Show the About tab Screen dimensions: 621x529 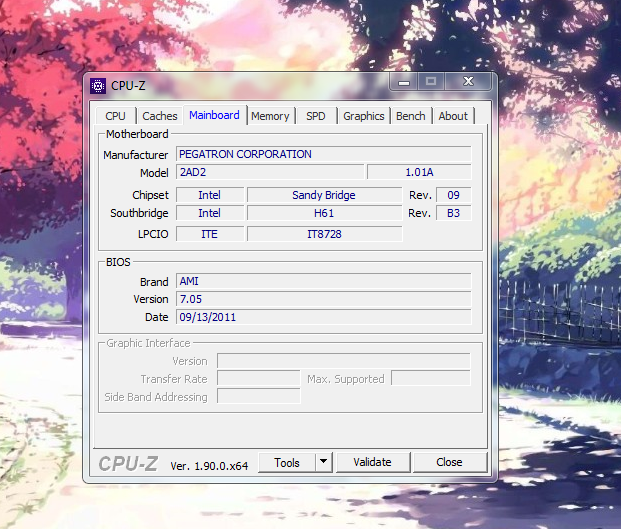click(453, 116)
